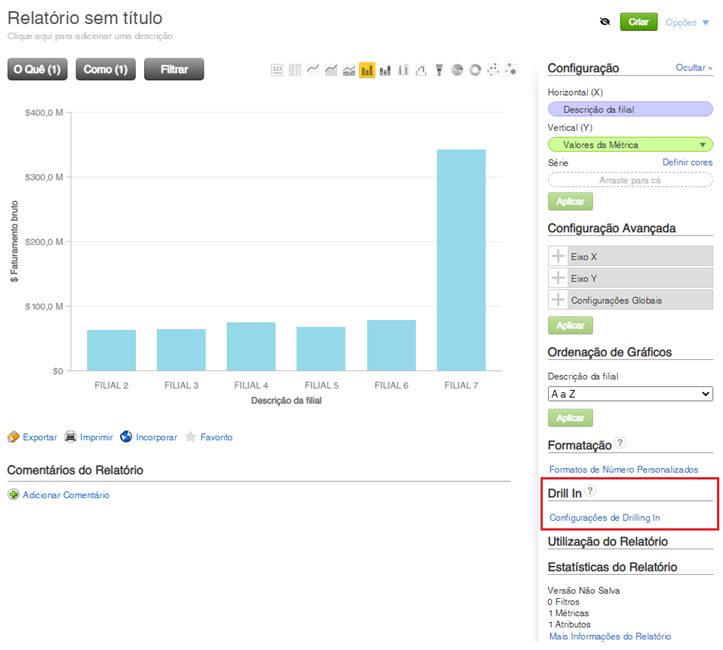Viewport: 723px width, 650px height.
Task: Hide the Configuração panel via Ocultar
Action: 694,68
